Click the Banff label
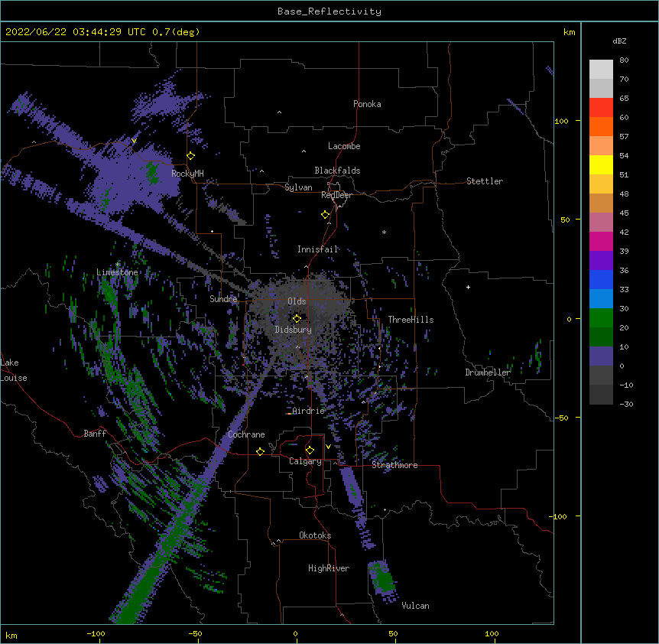This screenshot has height=644, width=659. [x=95, y=434]
